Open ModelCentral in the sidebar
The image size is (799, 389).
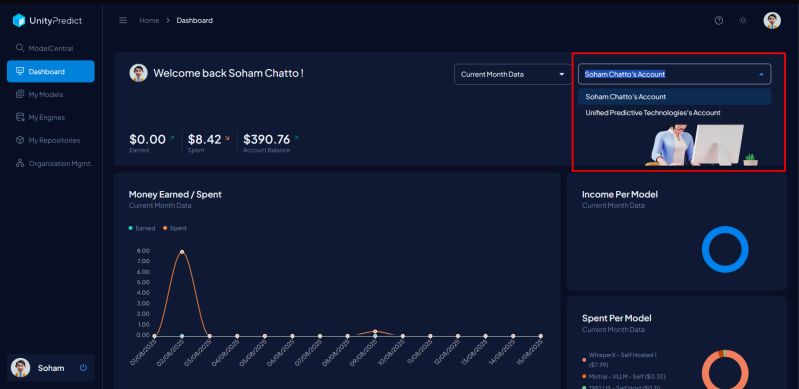(x=50, y=48)
